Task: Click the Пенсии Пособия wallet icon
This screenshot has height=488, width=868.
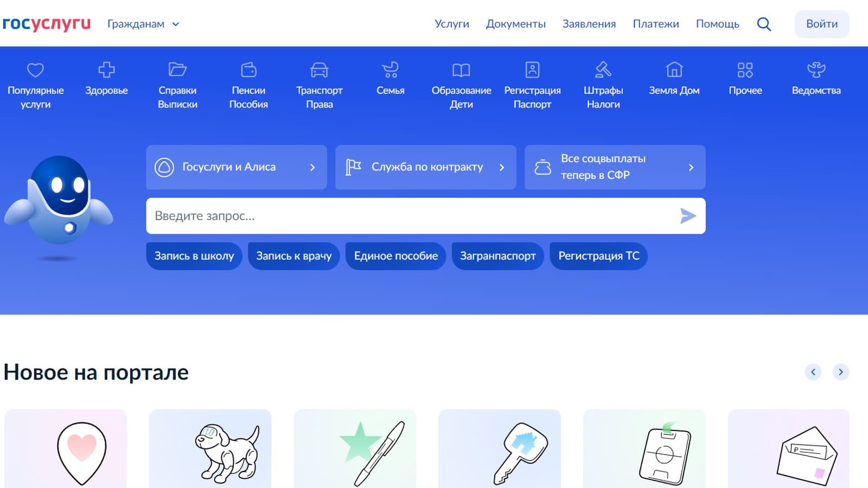Action: click(x=248, y=70)
